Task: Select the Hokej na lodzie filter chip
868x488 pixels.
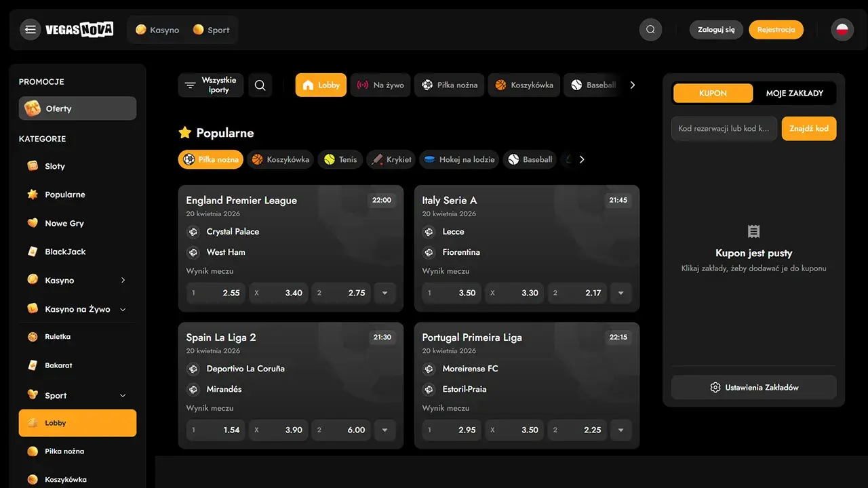Action: [x=459, y=160]
